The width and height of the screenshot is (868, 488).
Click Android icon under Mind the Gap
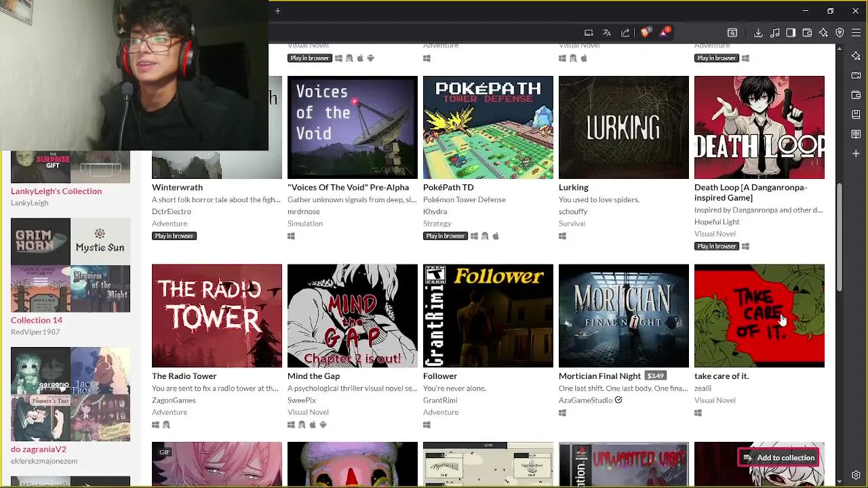tap(323, 425)
